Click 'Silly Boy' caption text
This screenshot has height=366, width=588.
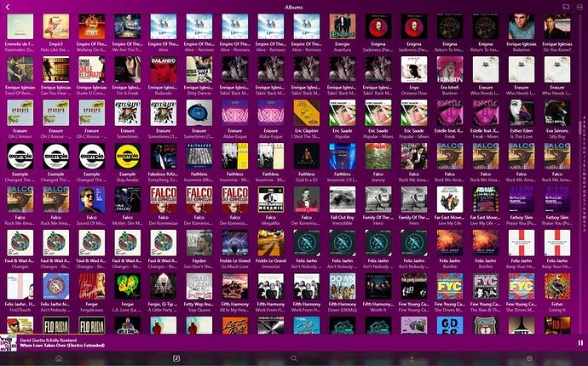coord(557,137)
